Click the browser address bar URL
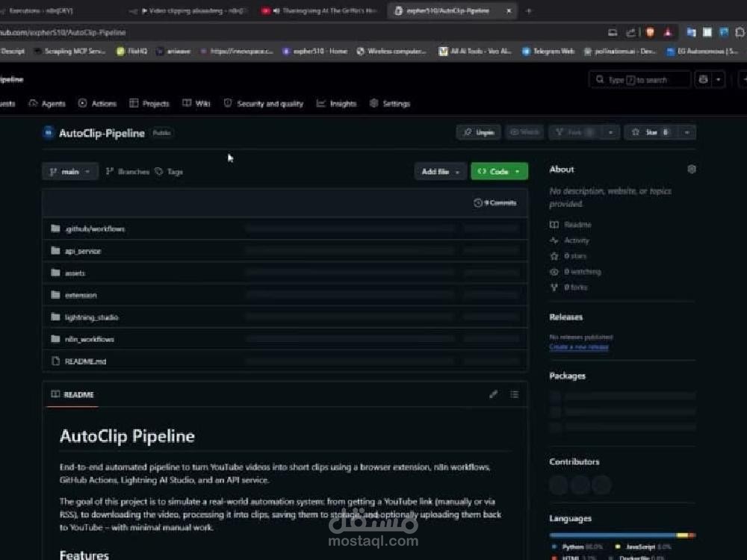The height and width of the screenshot is (560, 747). click(63, 32)
